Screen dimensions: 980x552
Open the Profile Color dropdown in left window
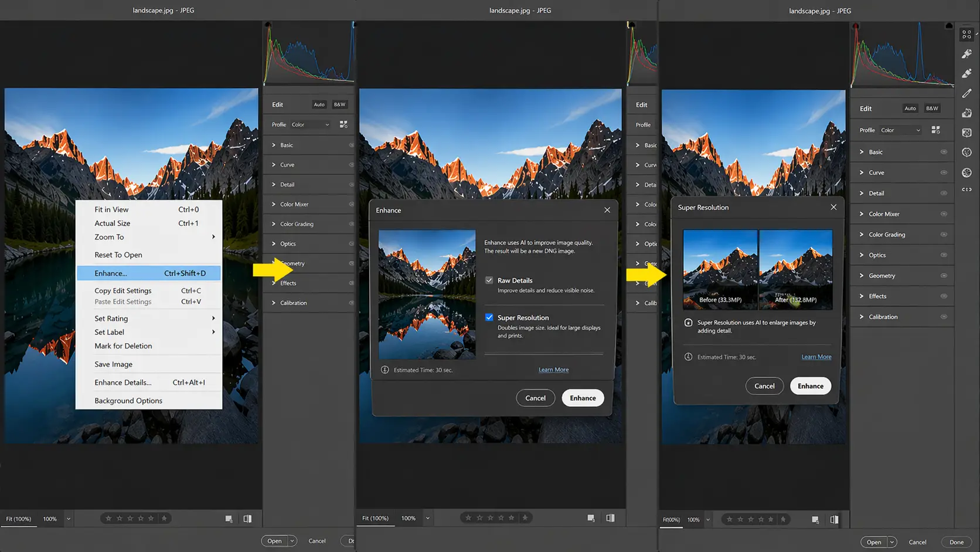pos(311,124)
